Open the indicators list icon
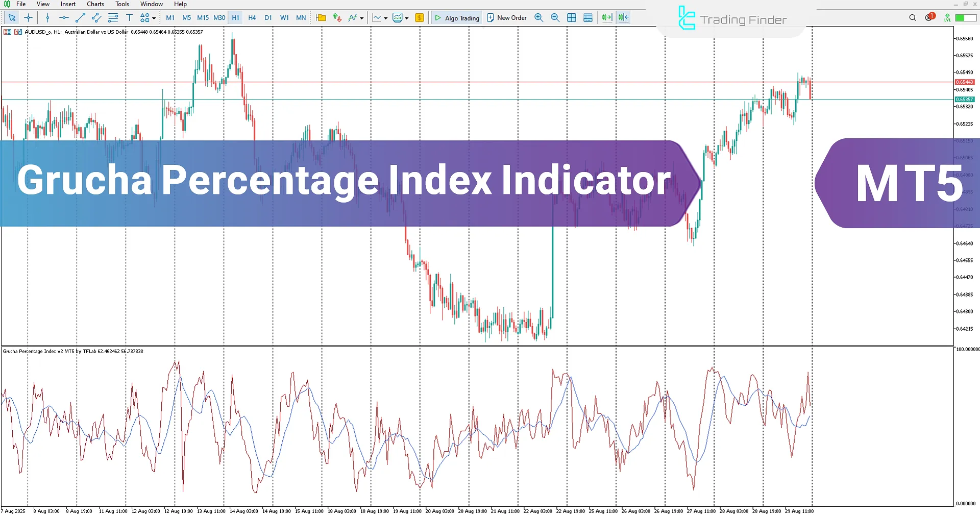980x516 pixels. click(353, 18)
